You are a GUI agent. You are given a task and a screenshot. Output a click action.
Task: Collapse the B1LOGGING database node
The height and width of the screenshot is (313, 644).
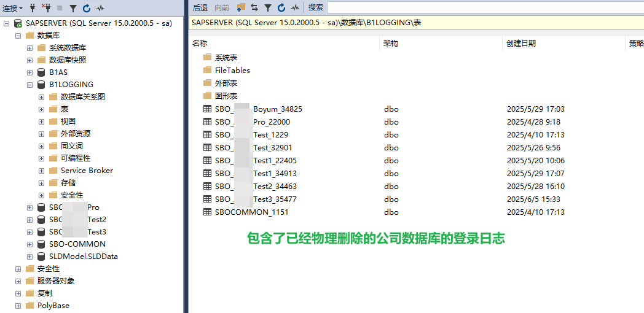29,85
